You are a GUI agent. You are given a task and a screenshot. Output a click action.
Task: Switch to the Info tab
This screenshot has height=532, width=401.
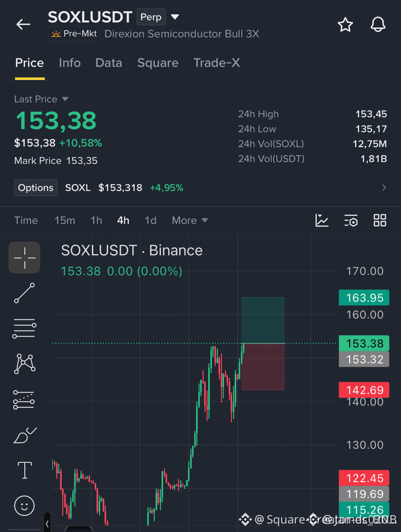tap(70, 63)
